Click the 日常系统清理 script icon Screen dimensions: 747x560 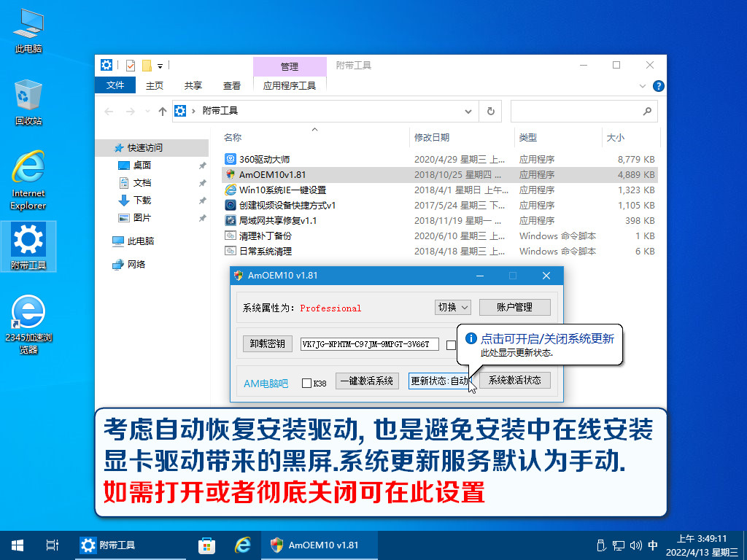tap(231, 251)
